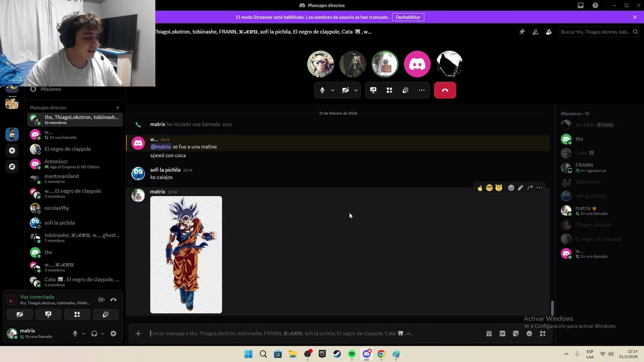Share your screen from call controls
Viewport: 644px width, 362px height.
(373, 90)
